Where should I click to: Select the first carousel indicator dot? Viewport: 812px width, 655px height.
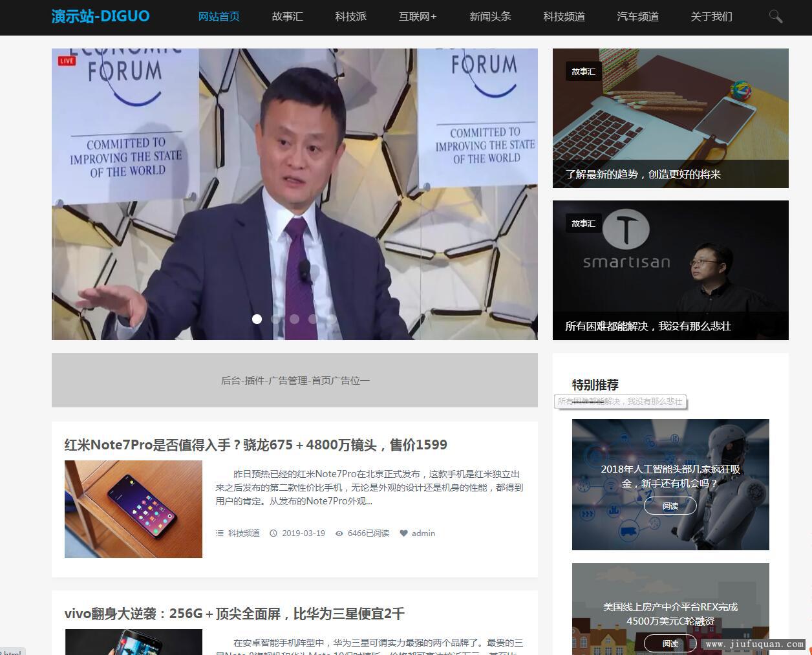(x=257, y=319)
